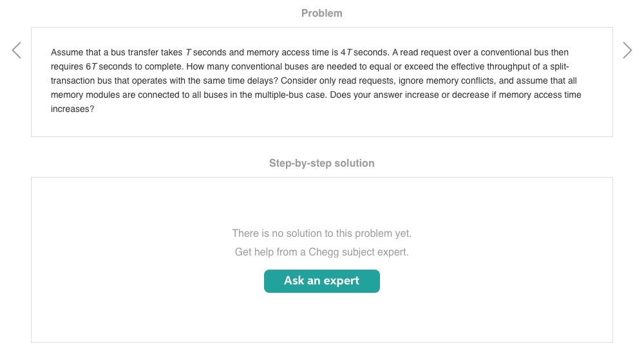This screenshot has width=644, height=343.
Task: Click the Step-by-step solution heading
Action: click(x=321, y=163)
